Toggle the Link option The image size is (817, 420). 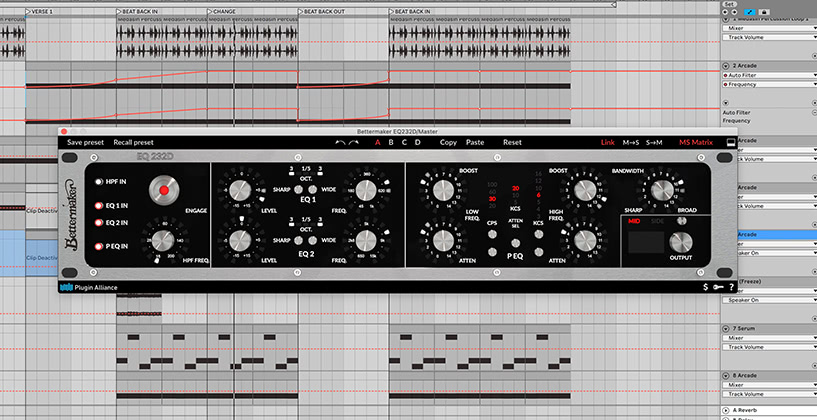point(608,142)
